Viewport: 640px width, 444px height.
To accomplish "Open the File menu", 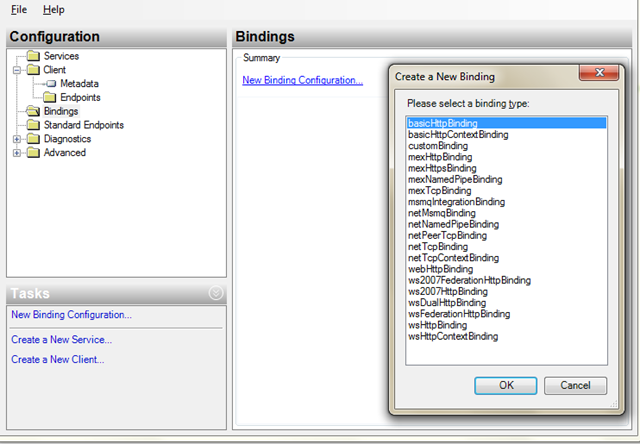I will [19, 9].
